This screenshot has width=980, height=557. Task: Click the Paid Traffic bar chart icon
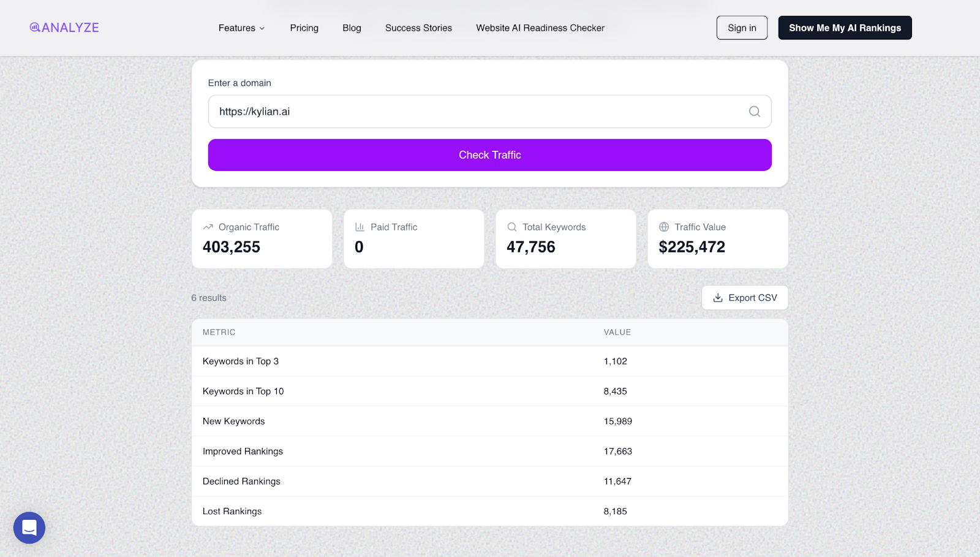coord(360,226)
